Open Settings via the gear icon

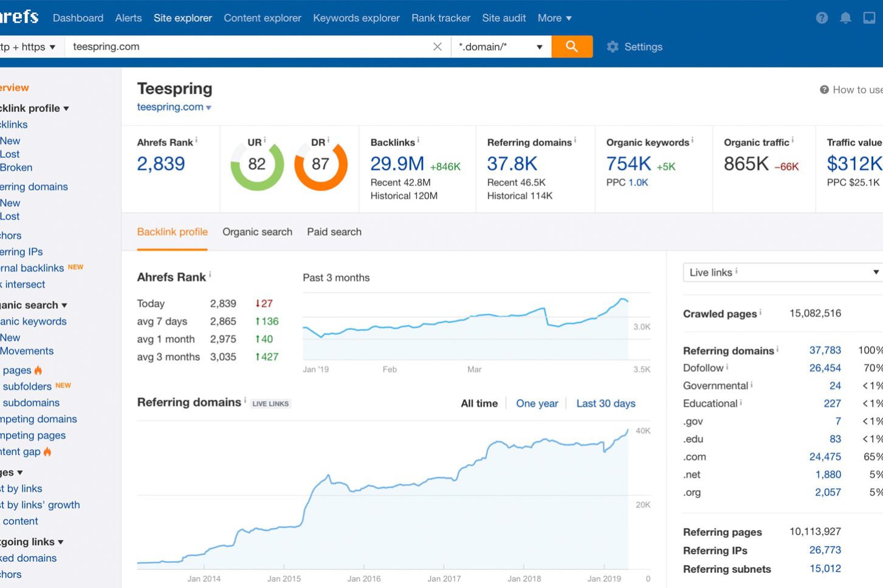pyautogui.click(x=613, y=46)
